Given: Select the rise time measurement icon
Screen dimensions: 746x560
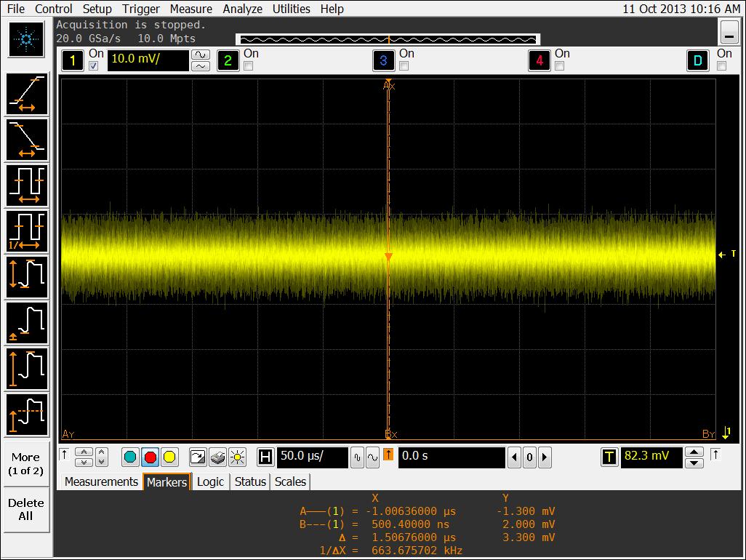Looking at the screenshot, I should (x=27, y=95).
